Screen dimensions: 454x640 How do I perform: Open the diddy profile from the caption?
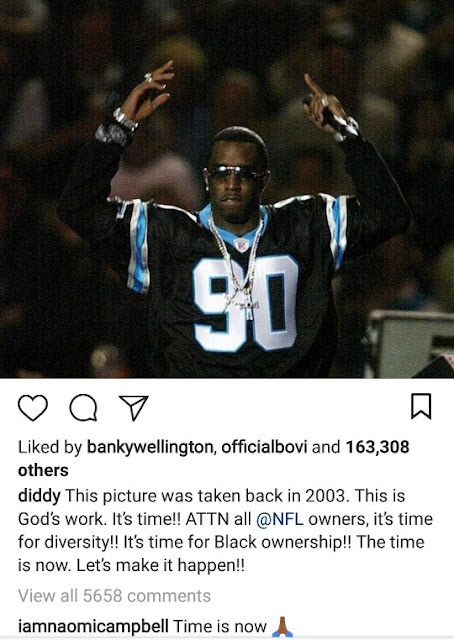tap(39, 496)
